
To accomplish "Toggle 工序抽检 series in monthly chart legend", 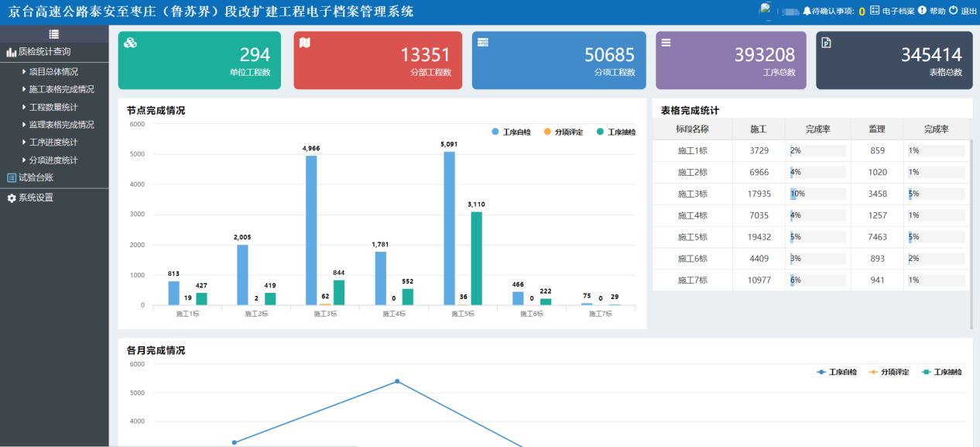I will pyautogui.click(x=942, y=373).
